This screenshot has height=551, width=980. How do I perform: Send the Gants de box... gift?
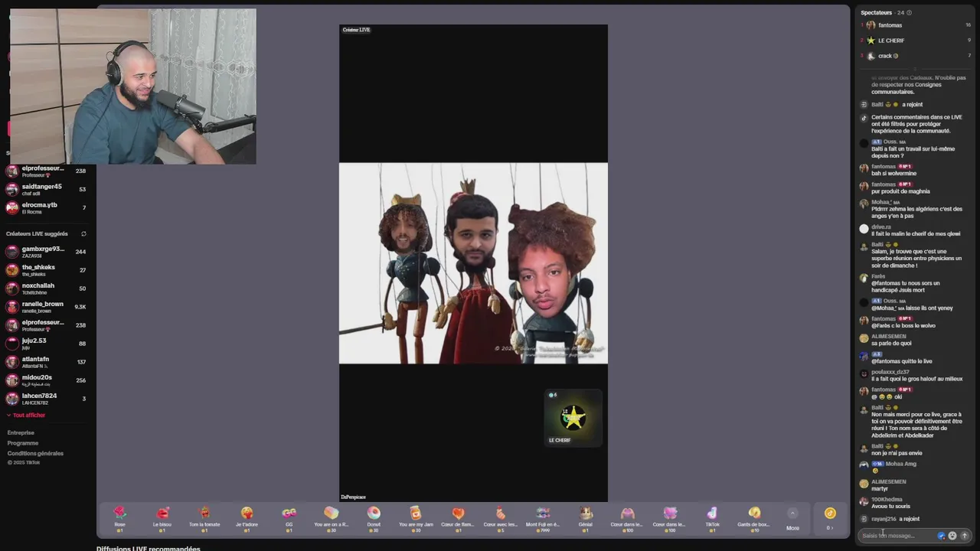pos(754,518)
